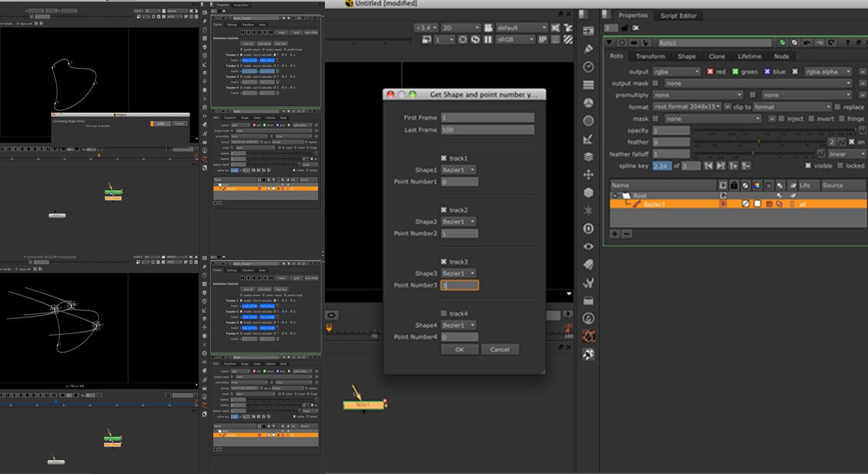Open the ToolSets wrench icon
868x474 pixels.
[x=589, y=283]
